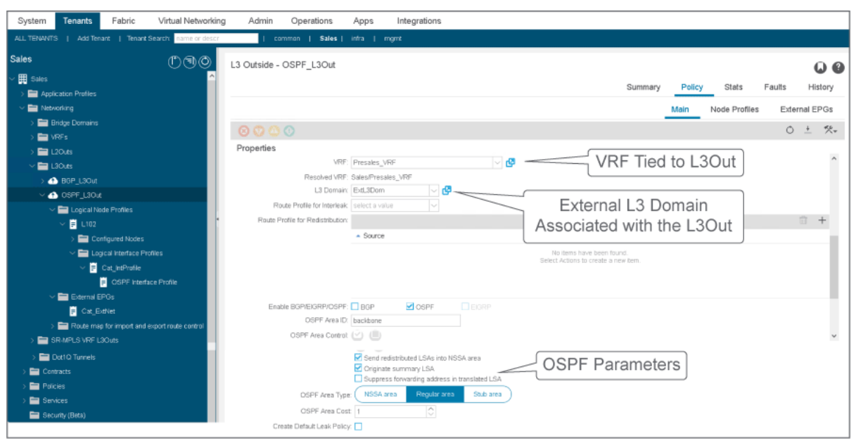
Task: Open the Route Profile for Interleak dropdown
Action: [434, 205]
